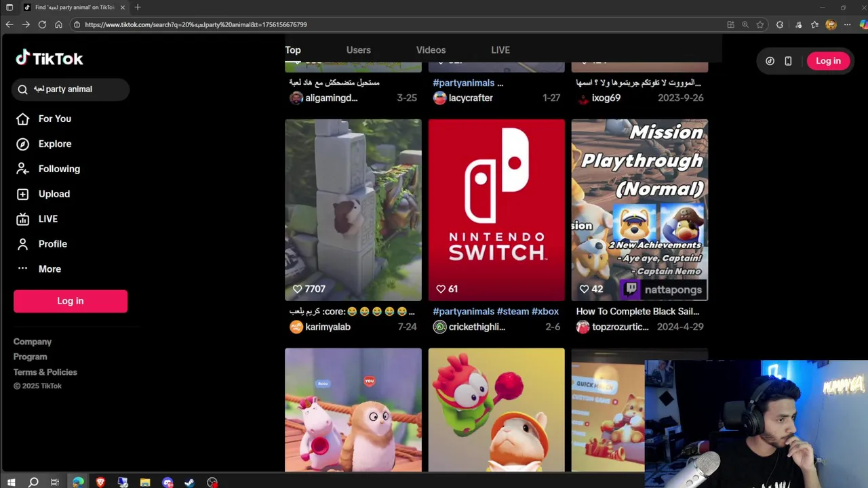Open the #partyanimals hashtag beside #steam
Image resolution: width=868 pixels, height=488 pixels.
click(463, 312)
